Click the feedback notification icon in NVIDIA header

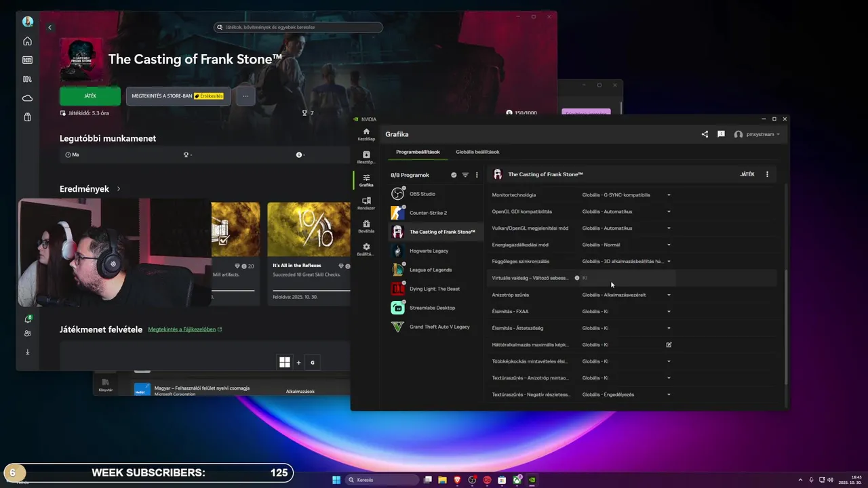tap(721, 134)
